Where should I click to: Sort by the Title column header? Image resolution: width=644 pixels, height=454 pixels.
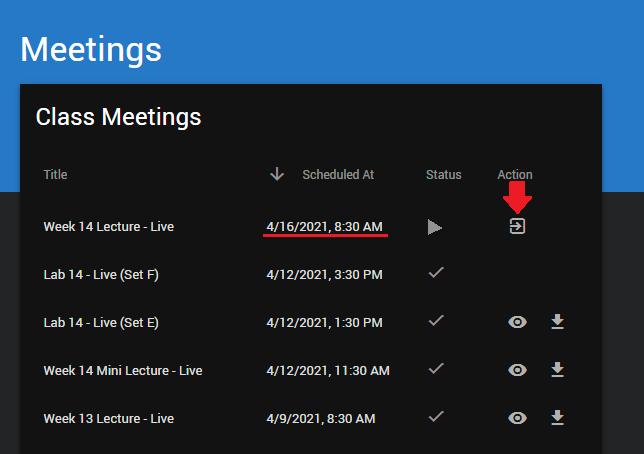(55, 175)
